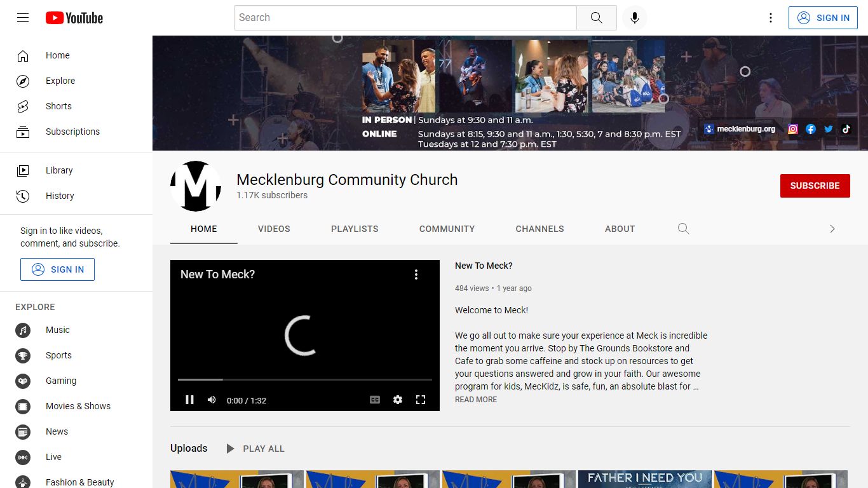868x488 pixels.
Task: Open the hamburger guide menu
Action: 23,18
